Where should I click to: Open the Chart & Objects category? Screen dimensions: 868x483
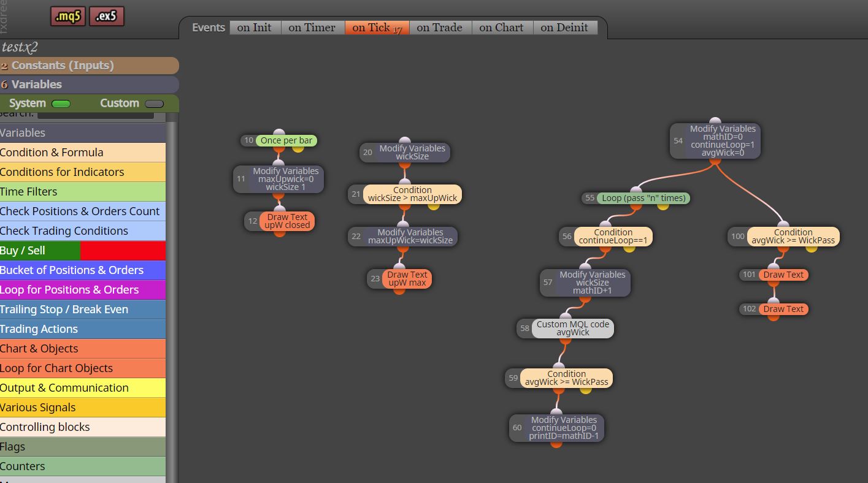click(x=83, y=349)
